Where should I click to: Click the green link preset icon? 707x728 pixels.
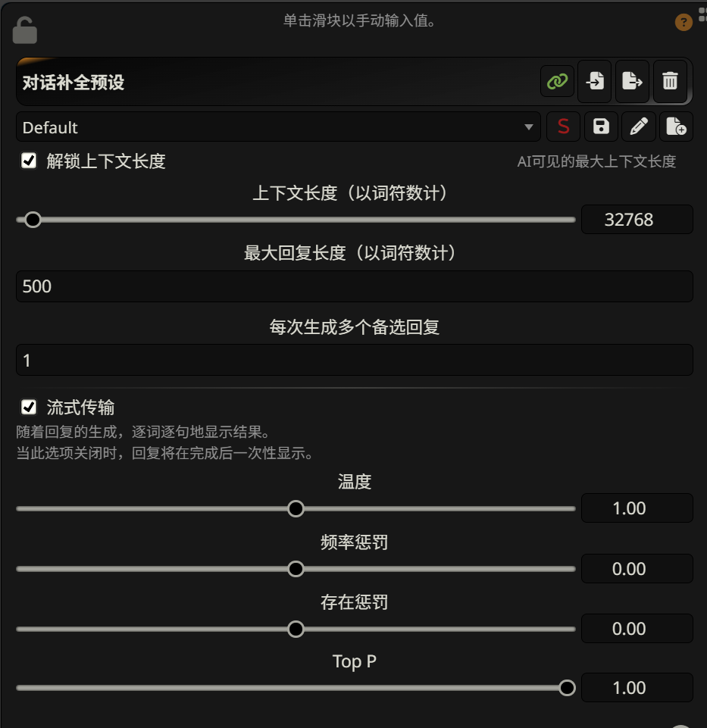click(557, 82)
